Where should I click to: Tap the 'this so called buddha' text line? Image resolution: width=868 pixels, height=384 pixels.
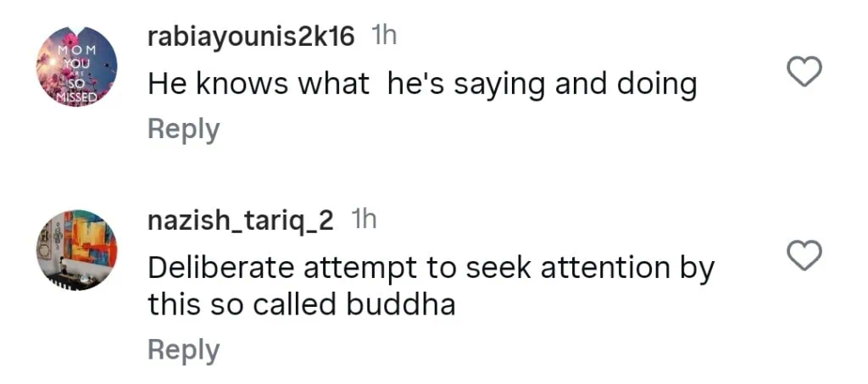point(301,303)
